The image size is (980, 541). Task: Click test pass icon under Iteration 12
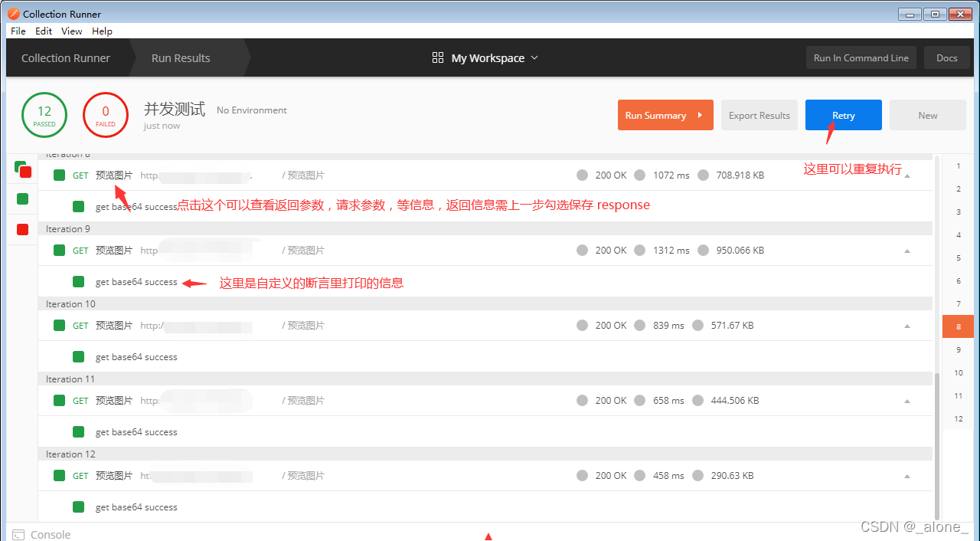pos(78,507)
